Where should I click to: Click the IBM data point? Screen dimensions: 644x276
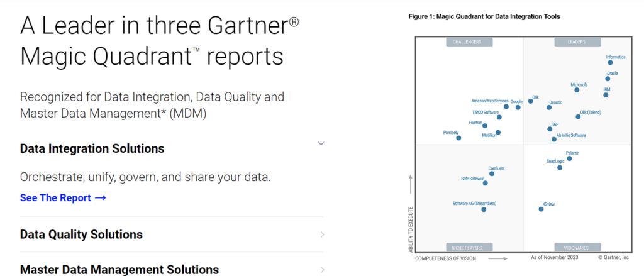point(606,95)
